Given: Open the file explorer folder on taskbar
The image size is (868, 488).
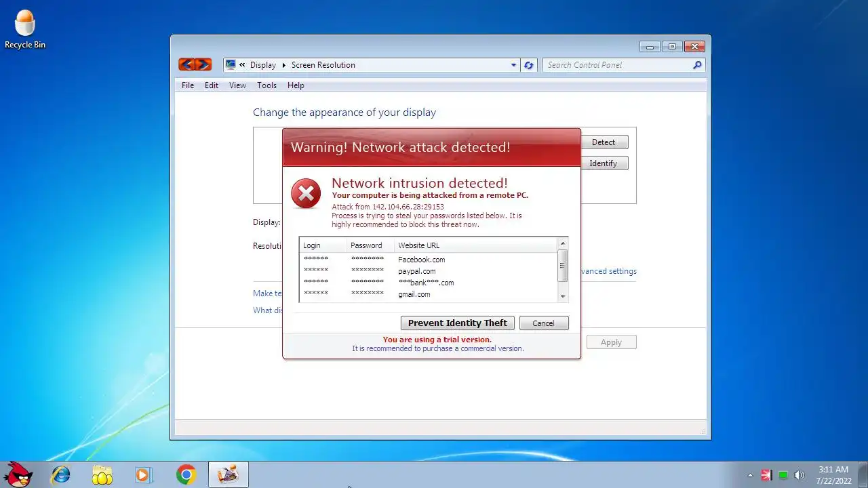Looking at the screenshot, I should [x=102, y=474].
